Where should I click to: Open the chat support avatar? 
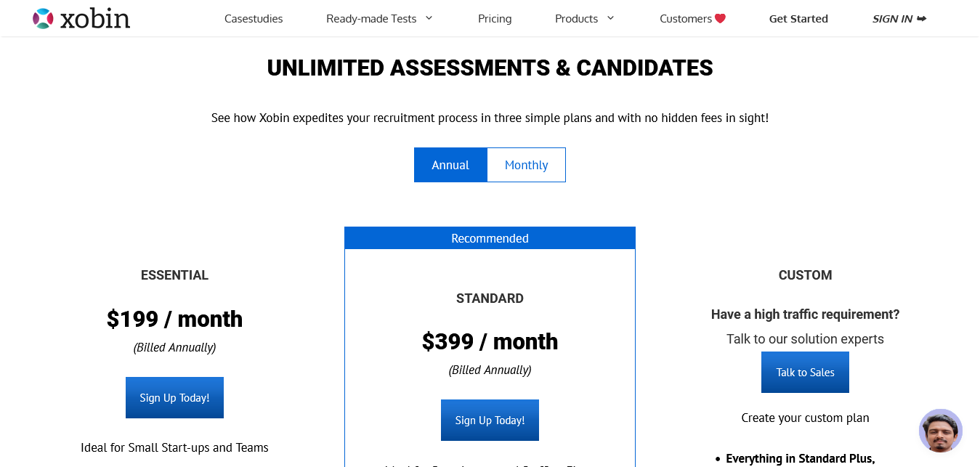(x=941, y=431)
